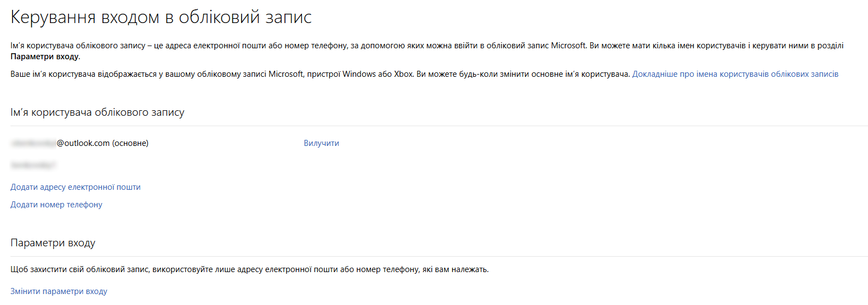868x305 pixels.
Task: Click the page title Керування входом в обліковий запис
Action: pos(161,17)
